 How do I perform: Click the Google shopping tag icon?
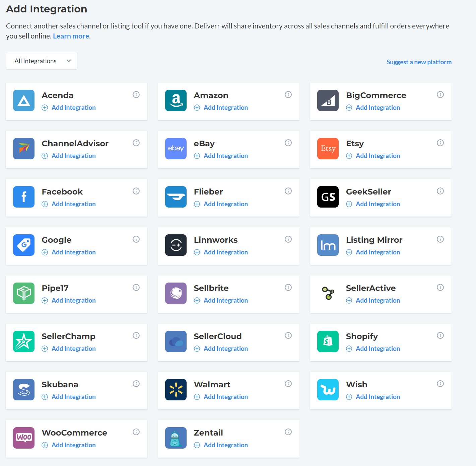click(24, 245)
